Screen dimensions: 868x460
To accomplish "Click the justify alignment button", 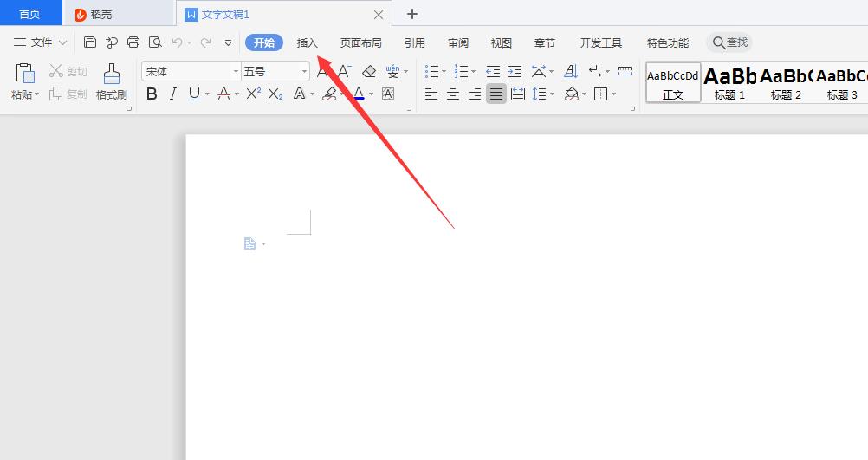I will [496, 94].
